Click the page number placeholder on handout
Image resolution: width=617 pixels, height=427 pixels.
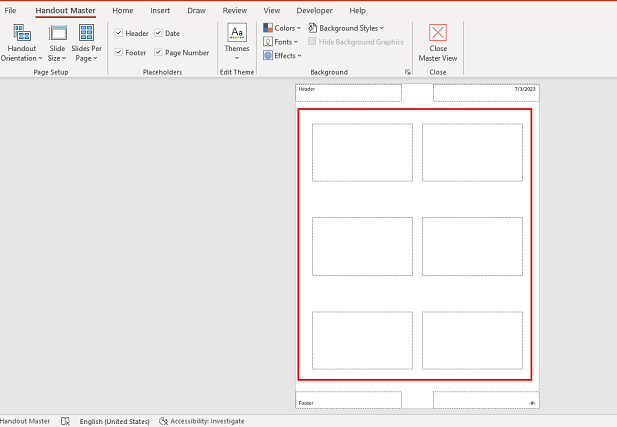[486, 400]
